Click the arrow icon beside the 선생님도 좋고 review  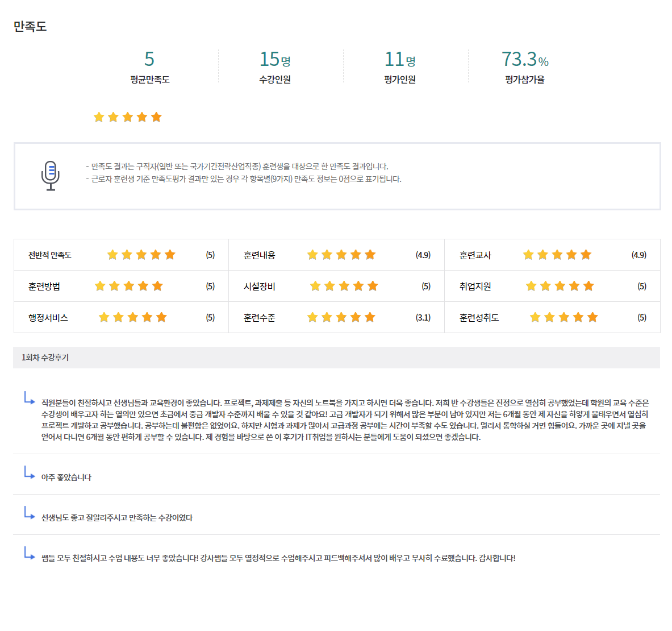[30, 513]
